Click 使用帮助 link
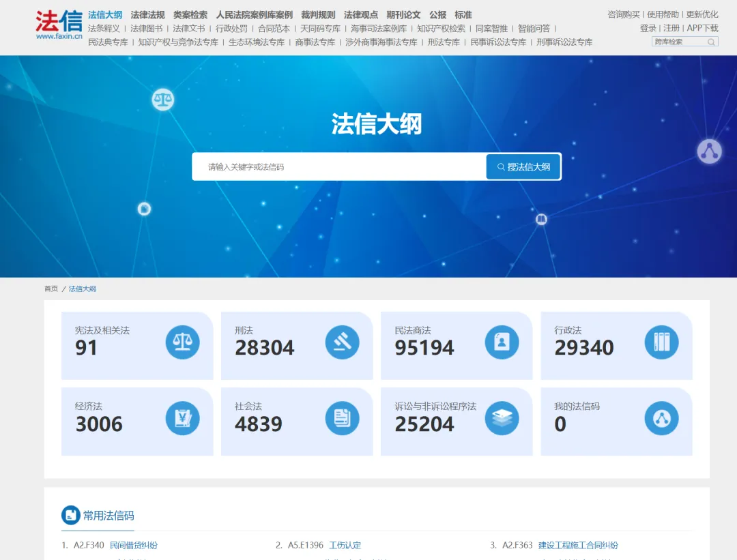Image resolution: width=737 pixels, height=560 pixels. click(x=663, y=14)
